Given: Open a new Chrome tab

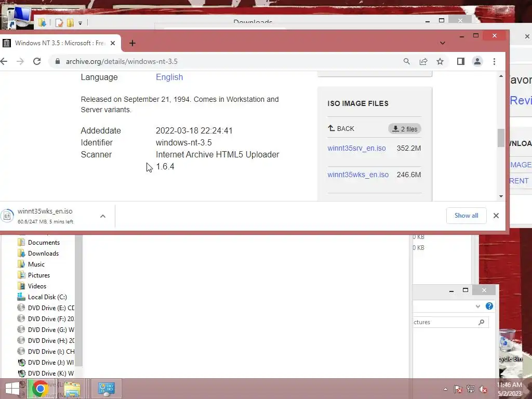Looking at the screenshot, I should click(132, 43).
